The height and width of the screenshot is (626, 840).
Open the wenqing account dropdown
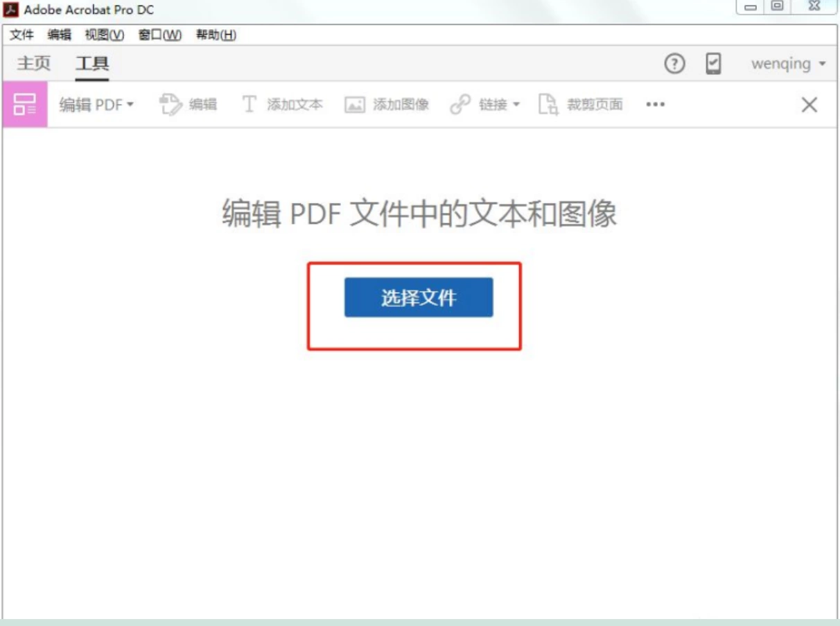pyautogui.click(x=789, y=64)
